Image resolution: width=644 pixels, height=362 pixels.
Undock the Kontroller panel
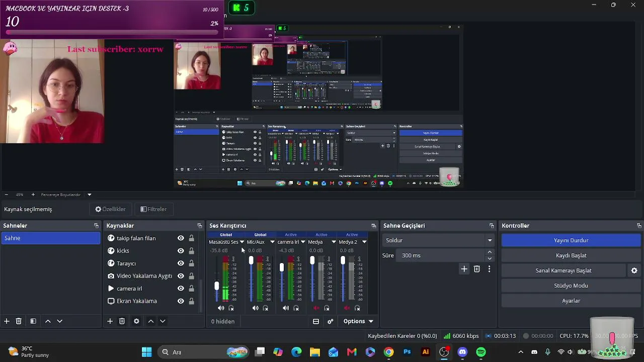tap(639, 226)
